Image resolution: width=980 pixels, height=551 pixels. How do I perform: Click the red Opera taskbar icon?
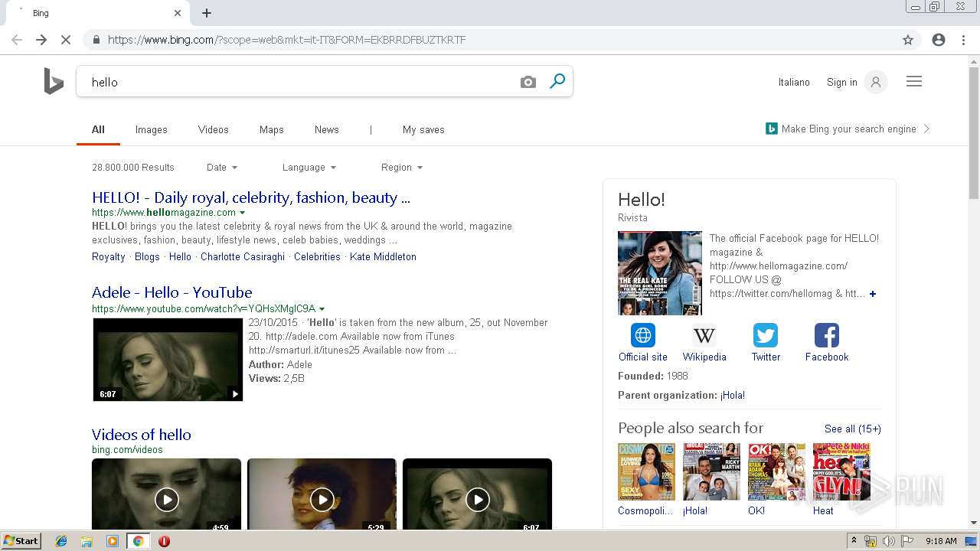click(164, 541)
